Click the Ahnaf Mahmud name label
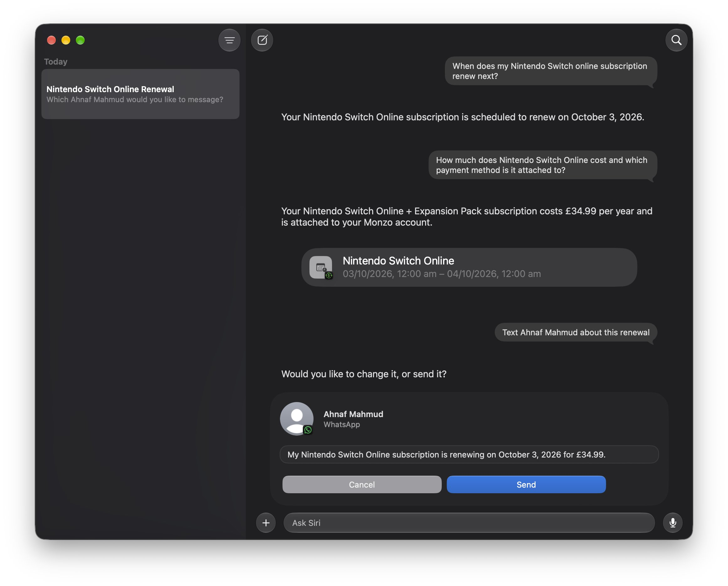This screenshot has height=586, width=728. coord(353,414)
